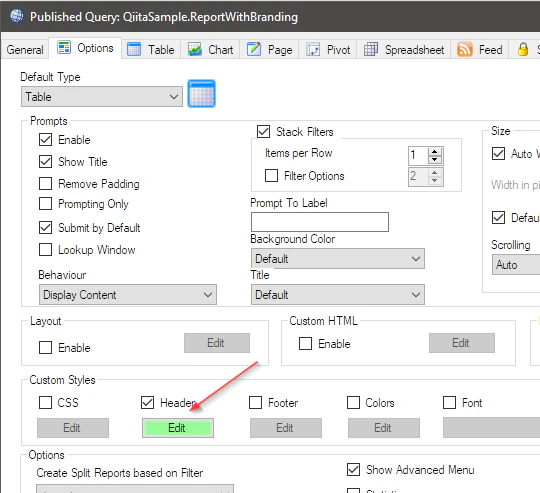Click the Table tab icon

(134, 49)
